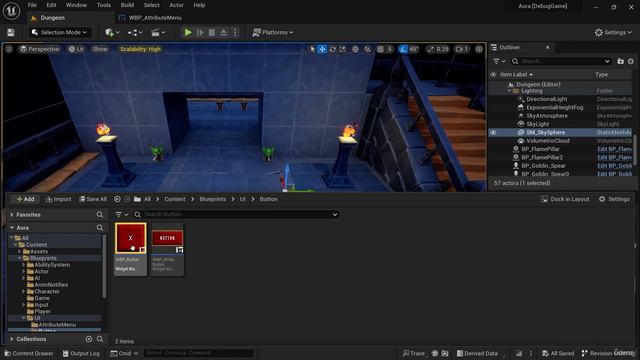
Task: Click the Eject icon in toolbar
Action: tap(223, 32)
